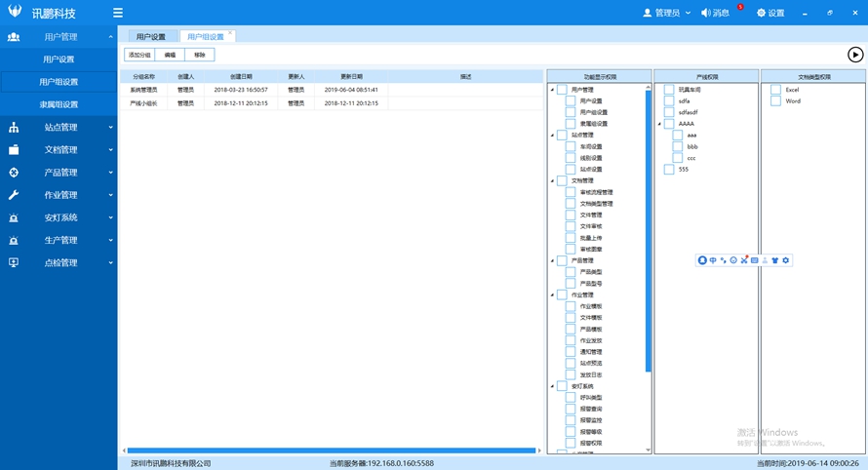Check the 产品型号 checkbox
The image size is (868, 470).
(x=571, y=284)
